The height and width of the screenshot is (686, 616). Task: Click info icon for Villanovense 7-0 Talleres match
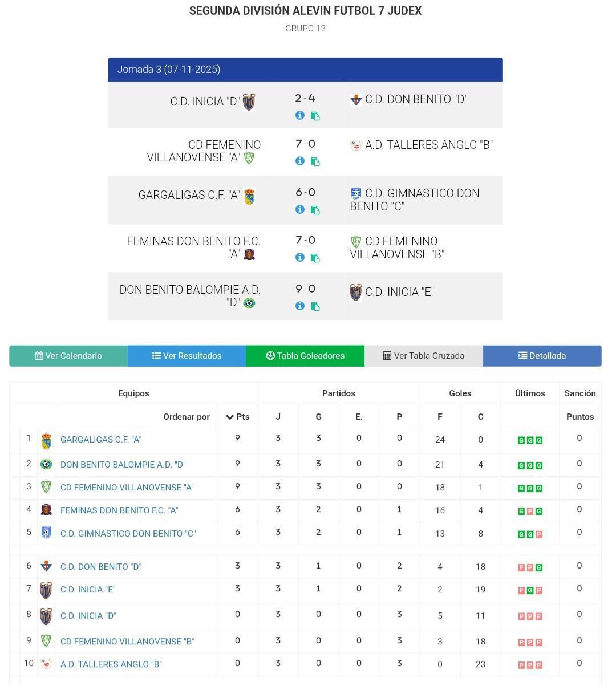click(x=299, y=161)
